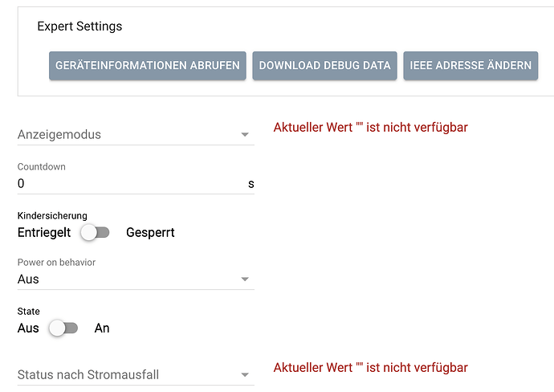
Task: Click the seconds unit suffix in Countdown
Action: point(251,184)
